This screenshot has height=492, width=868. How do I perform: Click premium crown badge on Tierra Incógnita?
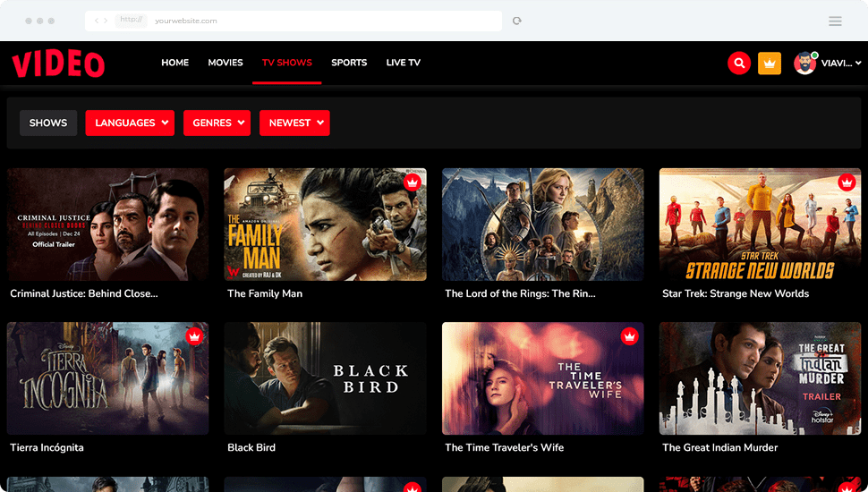pos(194,336)
